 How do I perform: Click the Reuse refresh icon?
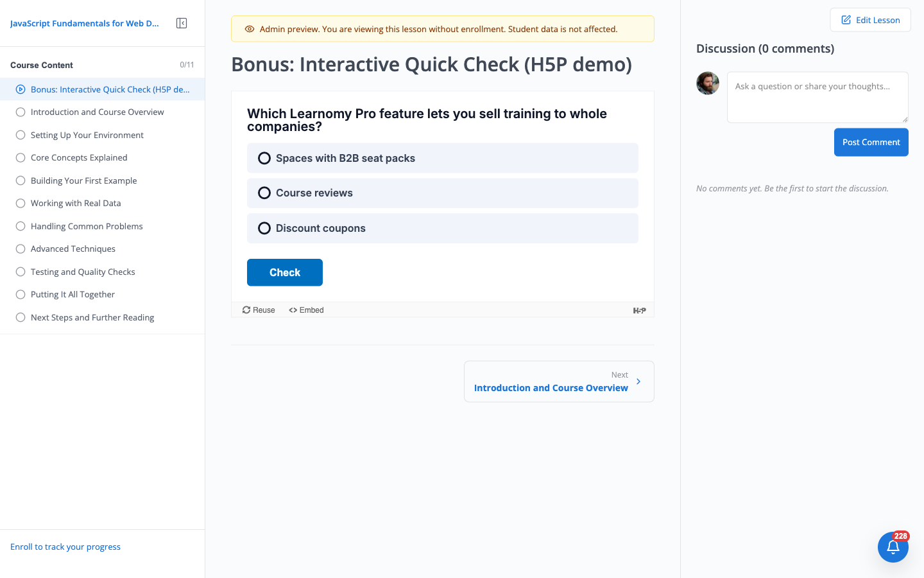[x=246, y=310]
